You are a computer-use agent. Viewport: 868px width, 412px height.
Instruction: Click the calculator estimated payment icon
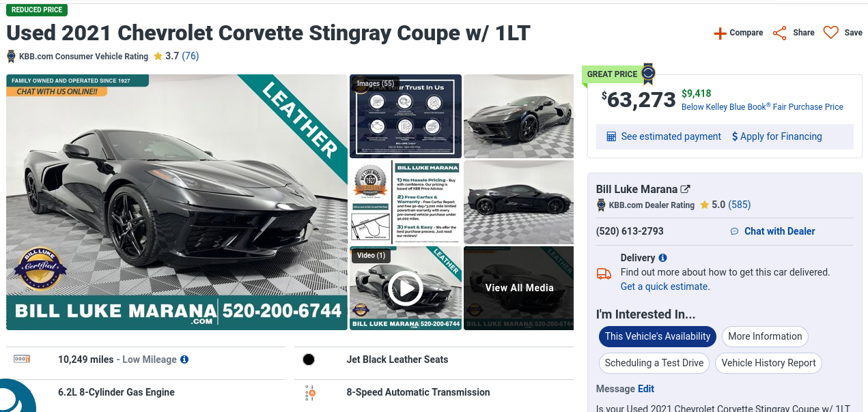coord(611,136)
